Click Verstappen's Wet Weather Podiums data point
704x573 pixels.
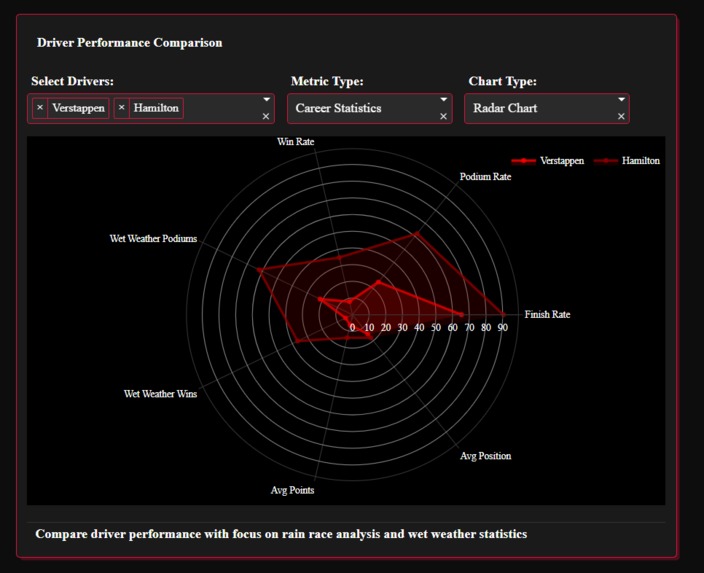320,299
